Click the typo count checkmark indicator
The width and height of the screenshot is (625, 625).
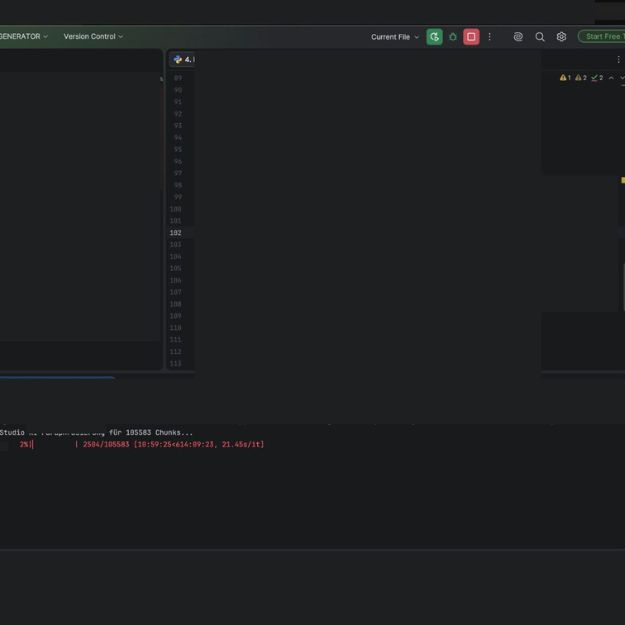click(597, 78)
